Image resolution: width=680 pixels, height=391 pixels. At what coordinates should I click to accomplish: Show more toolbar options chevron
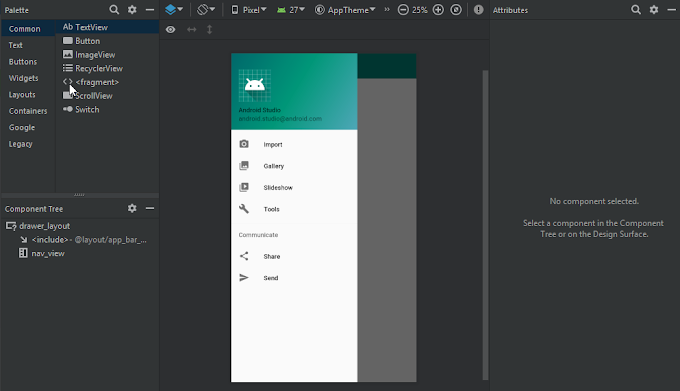point(387,10)
